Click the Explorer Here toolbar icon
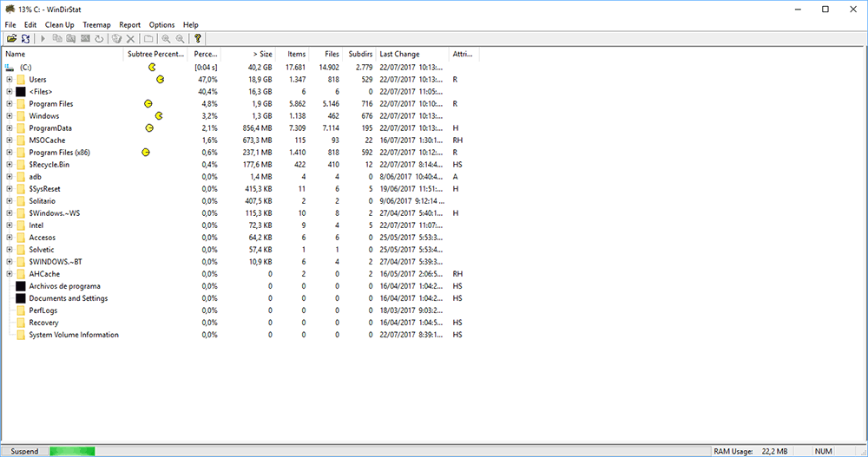Image resolution: width=868 pixels, height=457 pixels. click(71, 39)
